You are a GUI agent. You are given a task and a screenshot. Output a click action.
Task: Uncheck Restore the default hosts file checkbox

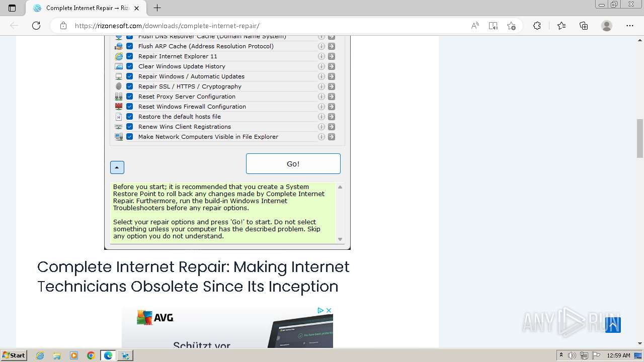click(129, 117)
